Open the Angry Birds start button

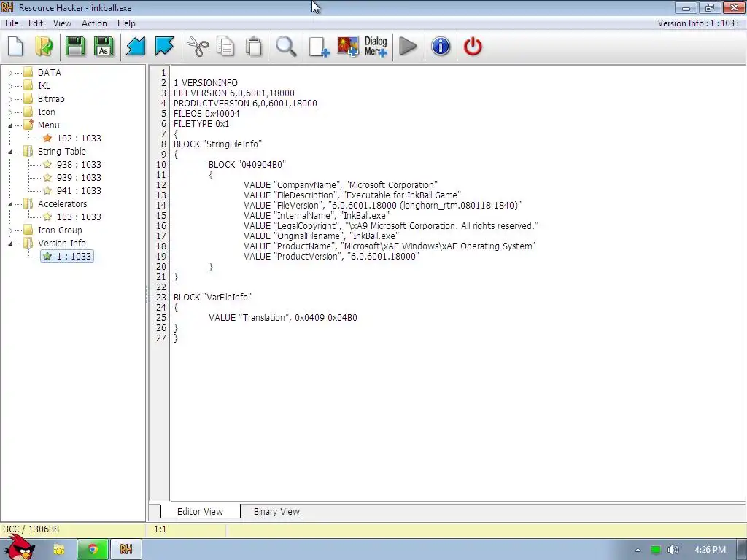[x=18, y=548]
